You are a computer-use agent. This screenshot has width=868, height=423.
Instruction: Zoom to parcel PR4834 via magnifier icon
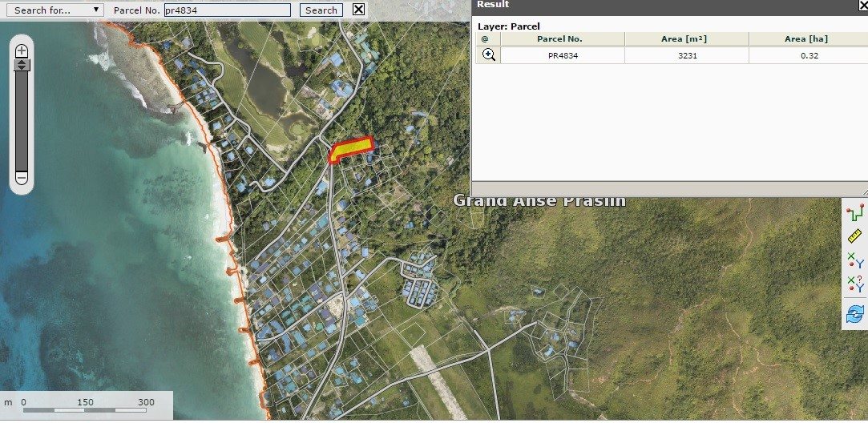488,54
